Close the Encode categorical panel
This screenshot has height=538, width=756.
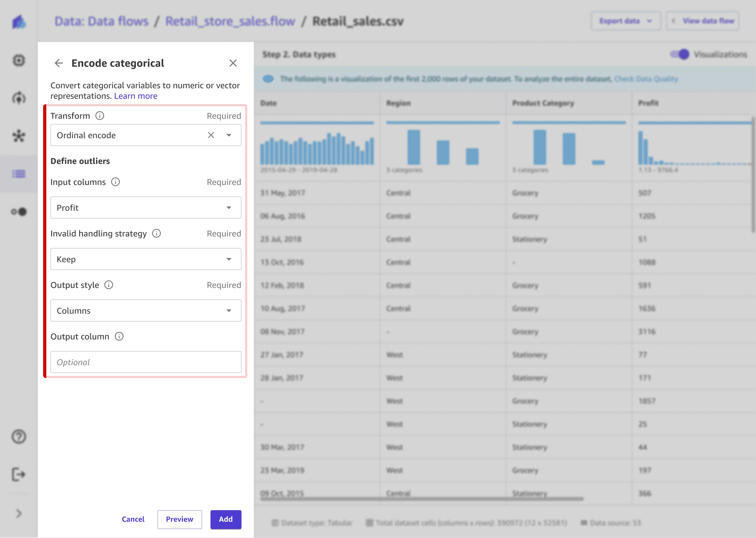233,63
